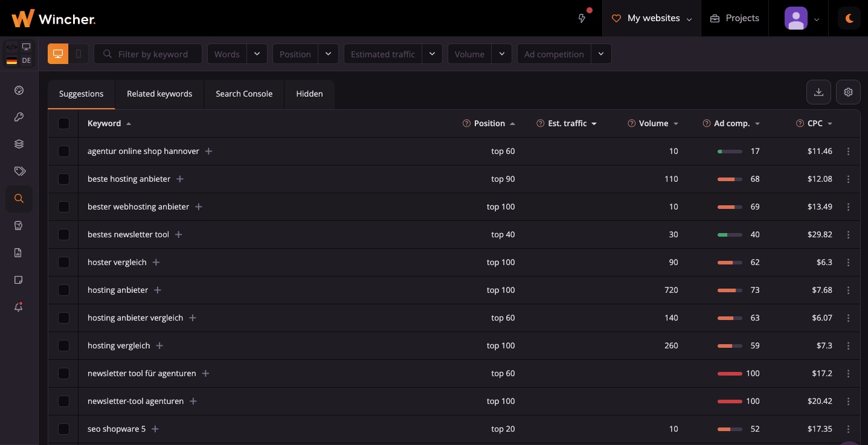Check the 'beste hosting anbieter' row checkbox
Screen dimensions: 868x445
(x=63, y=179)
